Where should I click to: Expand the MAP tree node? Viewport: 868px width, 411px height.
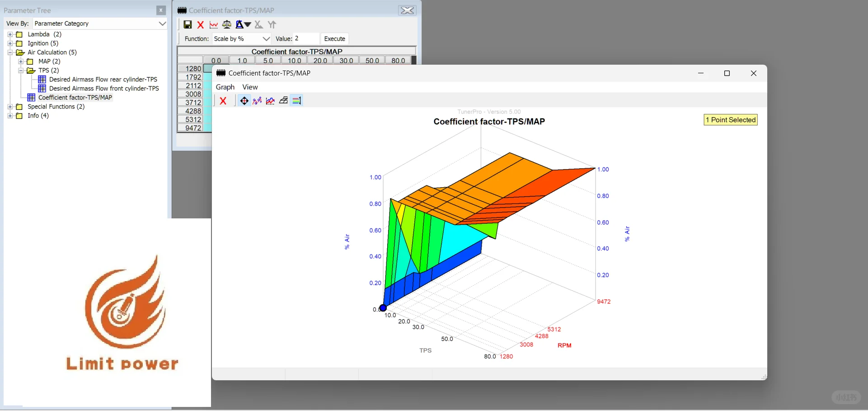(x=21, y=61)
